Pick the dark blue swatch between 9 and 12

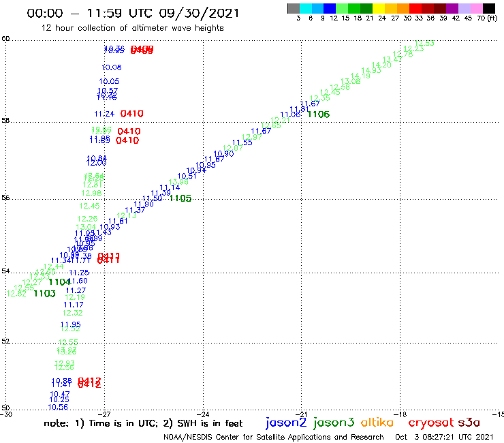click(x=330, y=8)
